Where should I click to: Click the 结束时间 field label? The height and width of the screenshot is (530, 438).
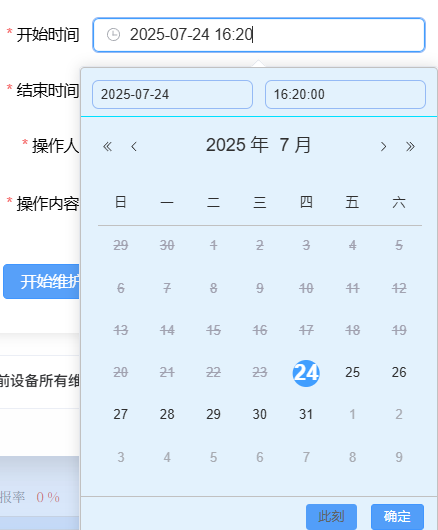48,90
